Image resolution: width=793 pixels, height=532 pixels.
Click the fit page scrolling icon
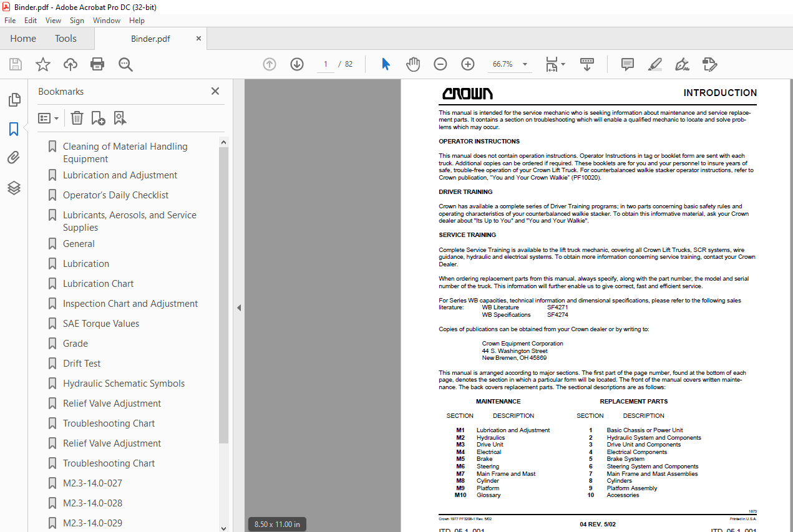[552, 64]
